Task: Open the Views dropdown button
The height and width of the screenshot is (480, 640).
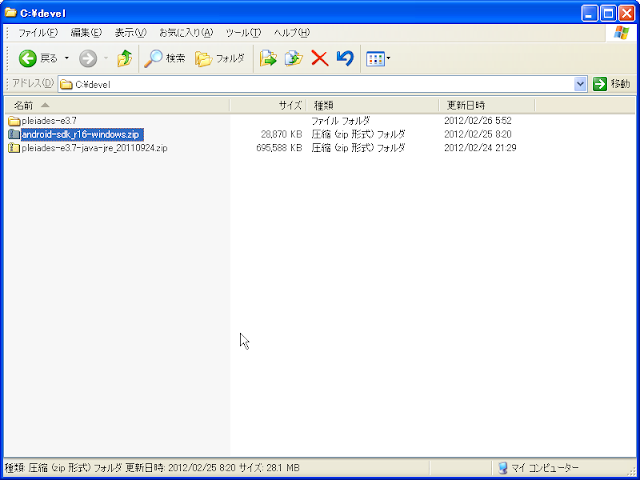Action: coord(378,59)
